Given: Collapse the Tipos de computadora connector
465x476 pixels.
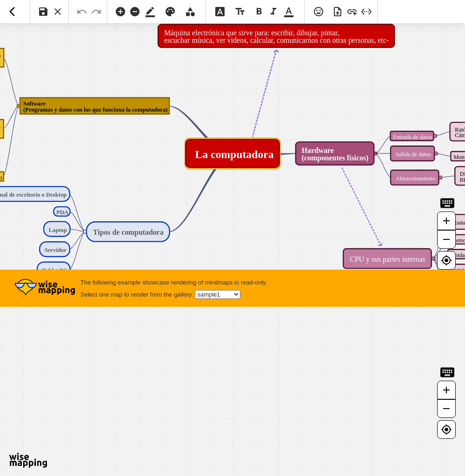Looking at the screenshot, I should pyautogui.click(x=85, y=231).
